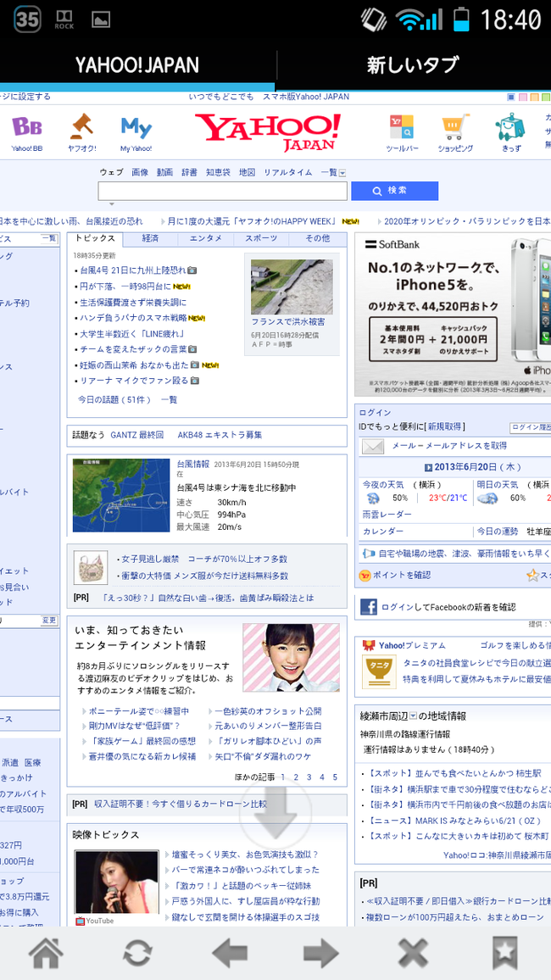Viewport: 551px width, 980px height.
Task: Open the ショッピング cart icon
Action: pyautogui.click(x=455, y=133)
